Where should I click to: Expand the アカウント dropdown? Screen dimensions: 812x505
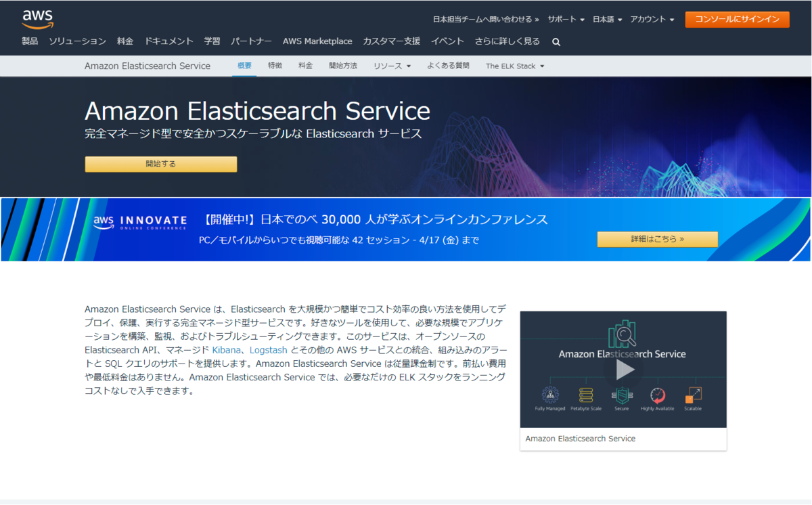pyautogui.click(x=652, y=20)
